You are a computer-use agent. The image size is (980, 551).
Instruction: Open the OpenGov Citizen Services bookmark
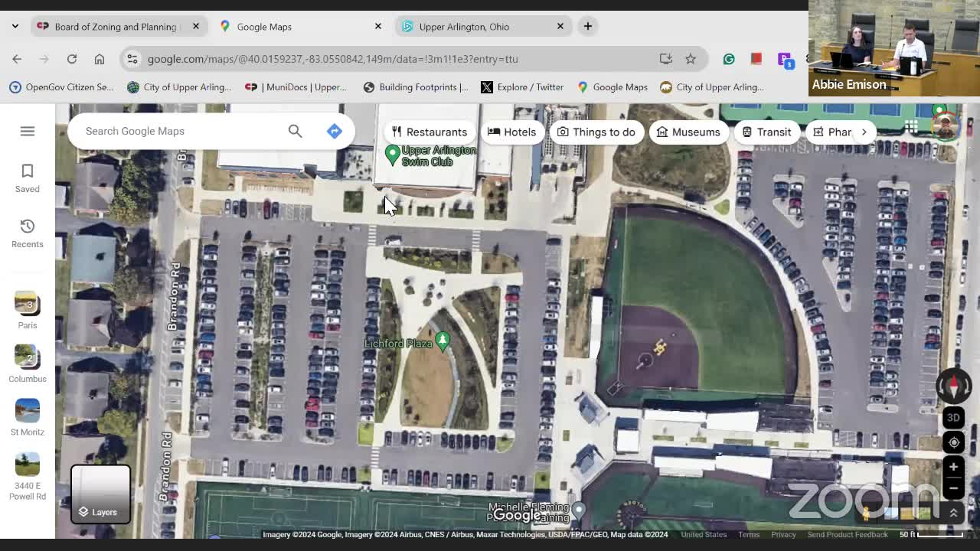click(61, 87)
